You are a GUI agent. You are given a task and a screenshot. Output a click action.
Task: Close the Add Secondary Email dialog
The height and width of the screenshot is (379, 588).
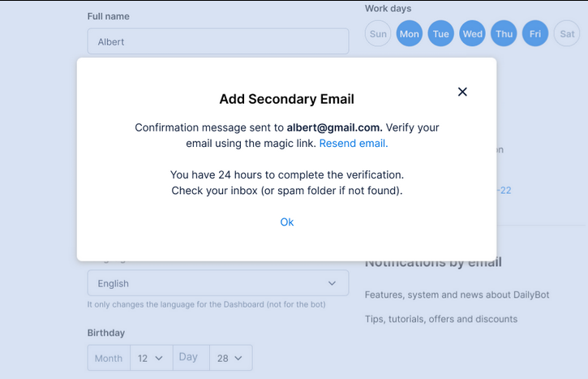click(462, 92)
